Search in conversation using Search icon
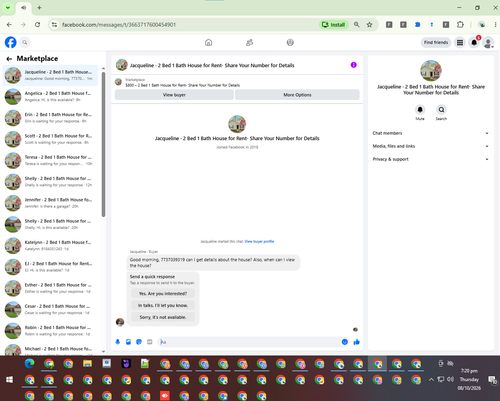The width and height of the screenshot is (500, 401). tap(441, 110)
